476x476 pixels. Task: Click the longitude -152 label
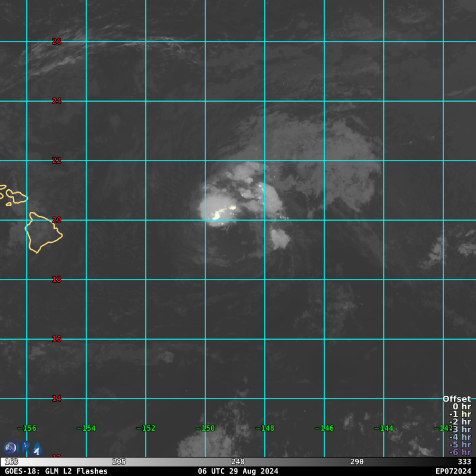[x=146, y=428]
